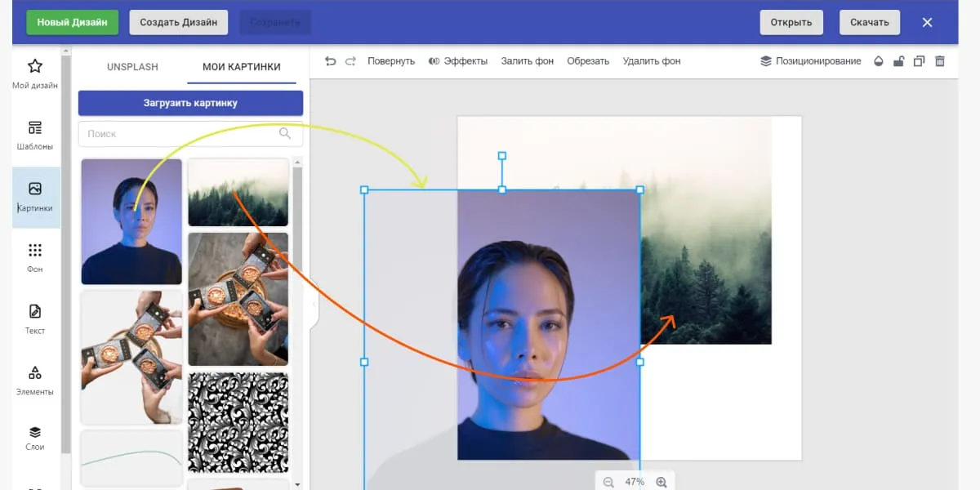Click Удалить фон to remove background

pyautogui.click(x=652, y=61)
